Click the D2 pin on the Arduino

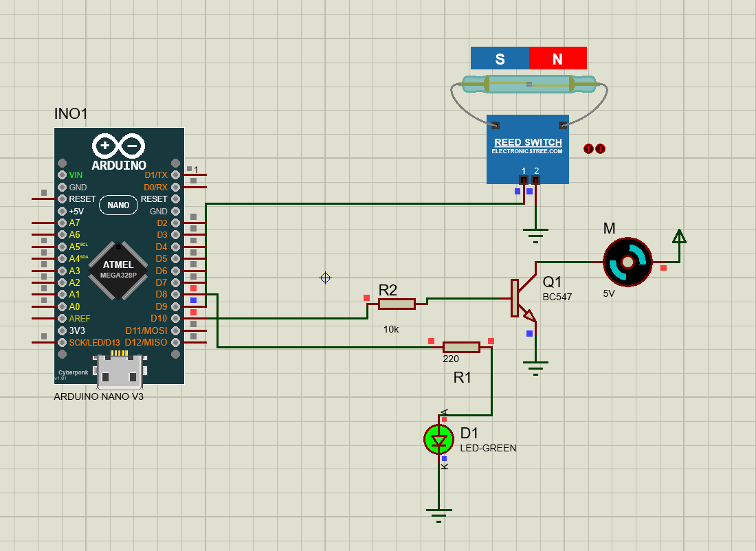[175, 223]
